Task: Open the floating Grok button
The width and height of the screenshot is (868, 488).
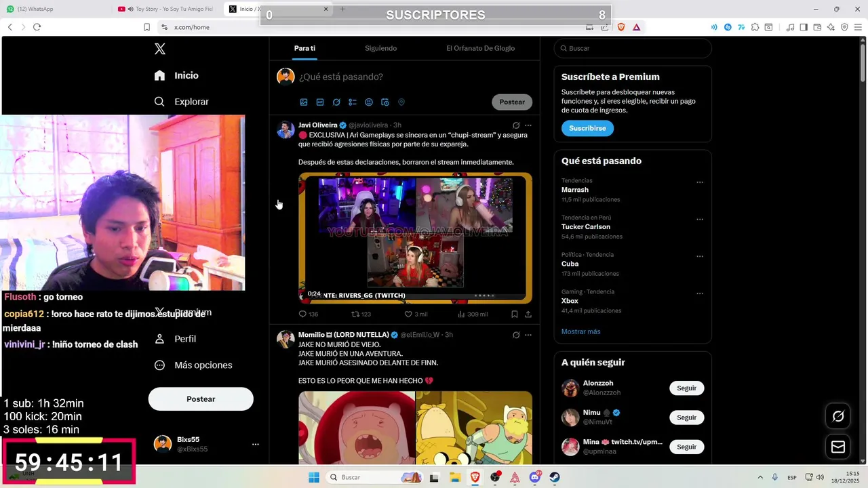Action: (838, 416)
